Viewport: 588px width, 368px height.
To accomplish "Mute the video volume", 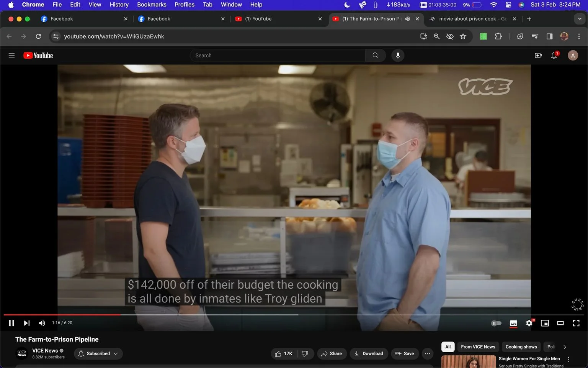I will (42, 323).
